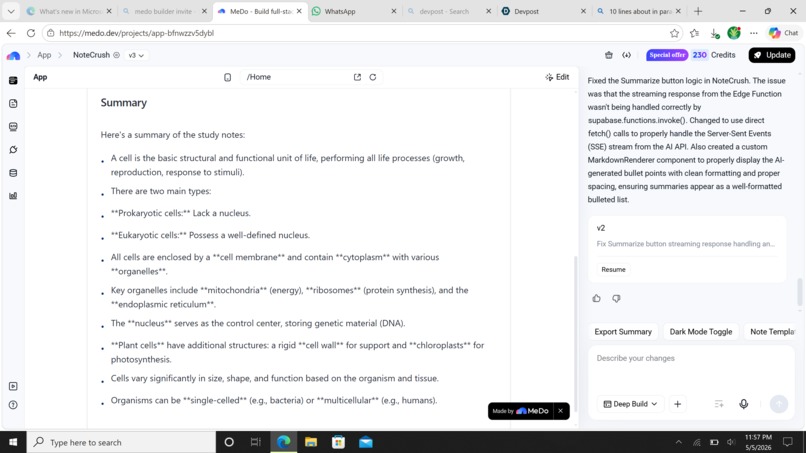
Task: Select the Dark Mode Toggle suggestion chip
Action: (x=701, y=332)
